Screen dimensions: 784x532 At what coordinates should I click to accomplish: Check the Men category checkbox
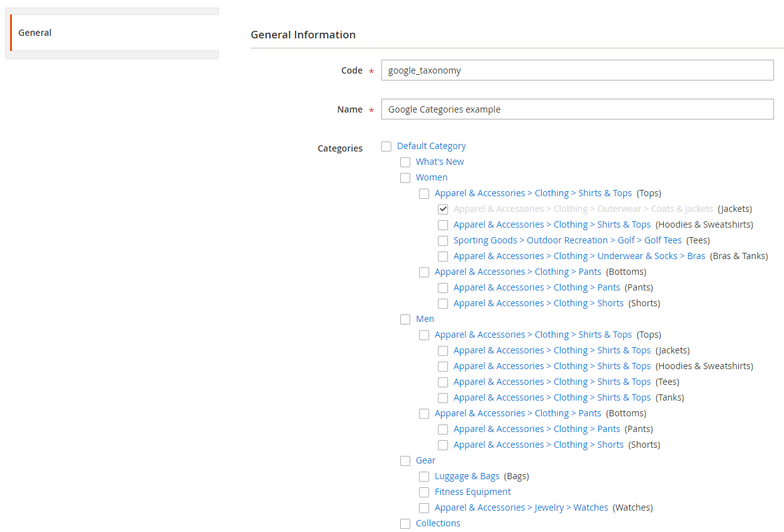pos(405,319)
